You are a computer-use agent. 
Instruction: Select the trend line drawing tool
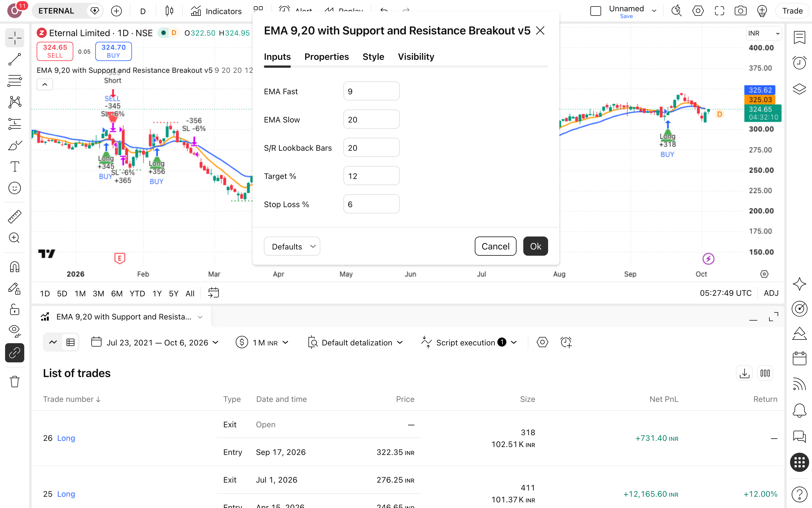point(15,60)
